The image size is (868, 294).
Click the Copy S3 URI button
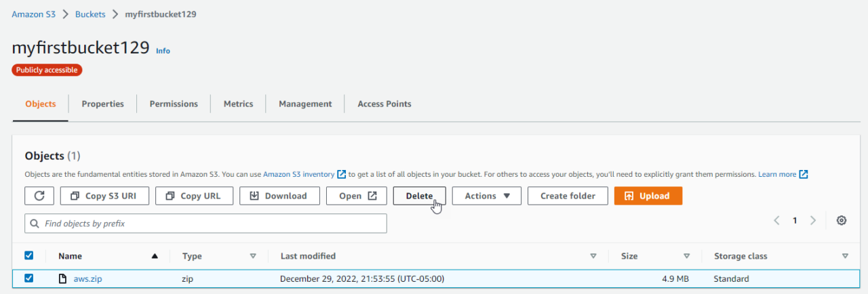[104, 196]
